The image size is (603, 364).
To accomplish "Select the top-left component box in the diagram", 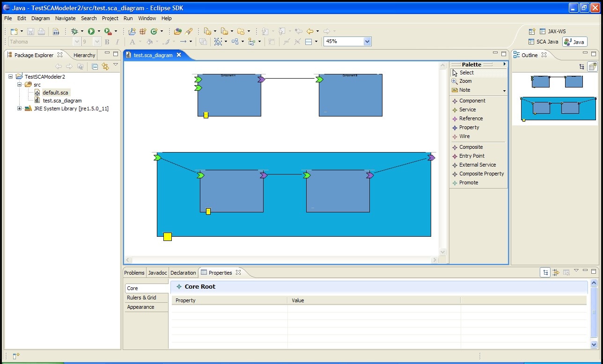I will tap(229, 95).
